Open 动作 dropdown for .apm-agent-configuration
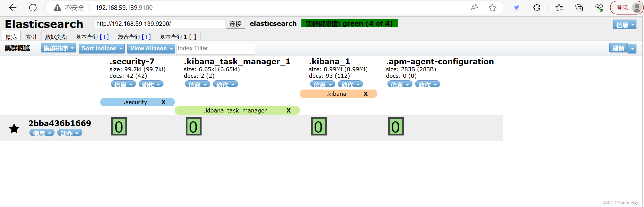 point(428,84)
